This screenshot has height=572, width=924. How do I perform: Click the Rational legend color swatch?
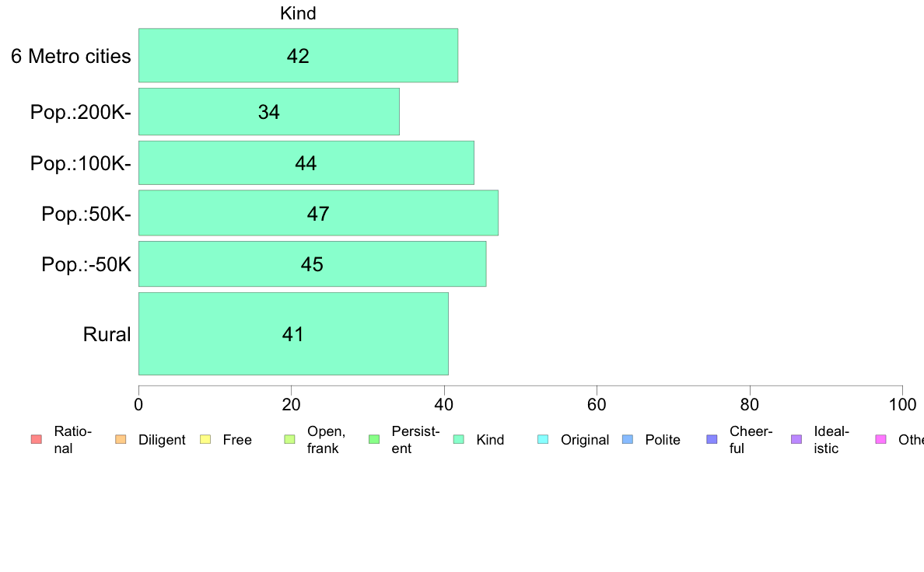point(37,439)
